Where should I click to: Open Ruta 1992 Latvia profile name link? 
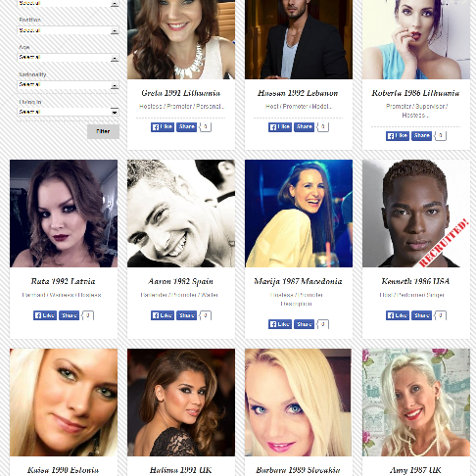[x=64, y=281]
